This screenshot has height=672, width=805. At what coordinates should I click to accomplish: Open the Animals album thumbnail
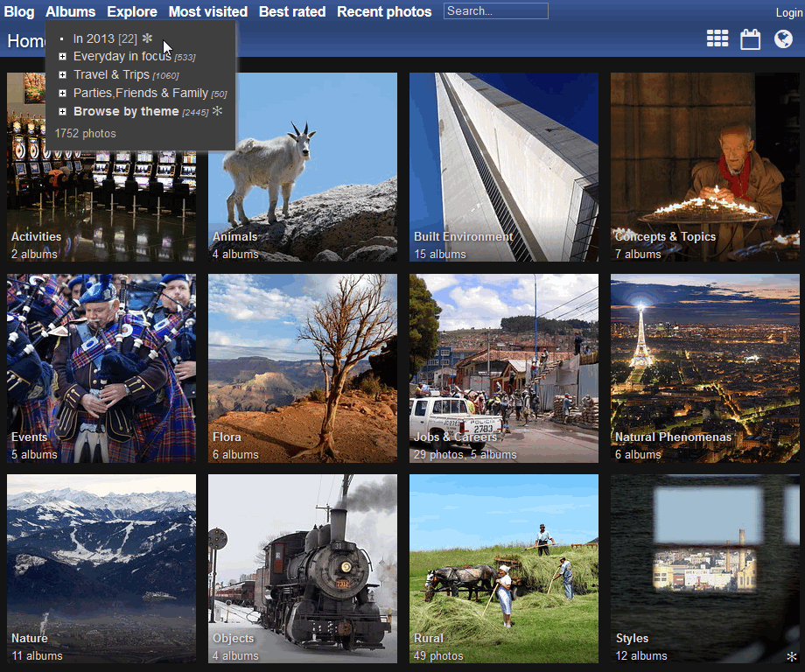click(x=303, y=166)
